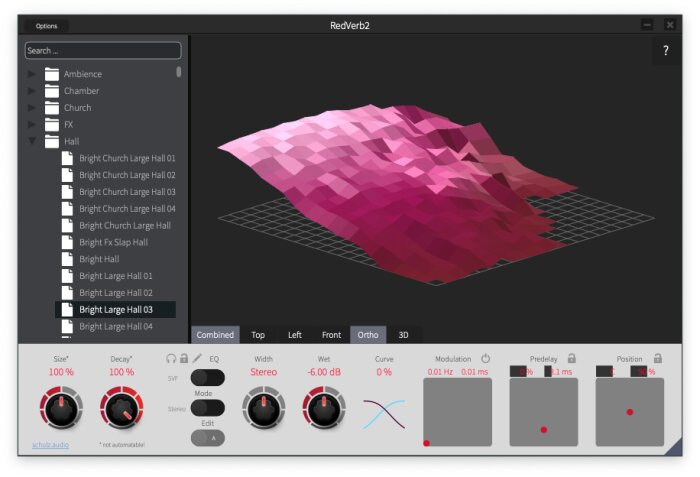Click the preset list scrollbar handle
700x477 pixels.
tap(179, 72)
